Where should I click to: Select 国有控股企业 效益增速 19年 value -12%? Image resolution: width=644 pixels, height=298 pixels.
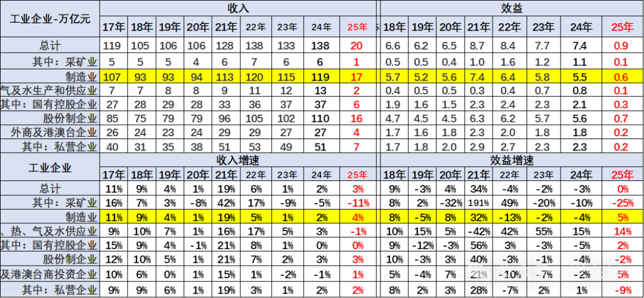[423, 245]
